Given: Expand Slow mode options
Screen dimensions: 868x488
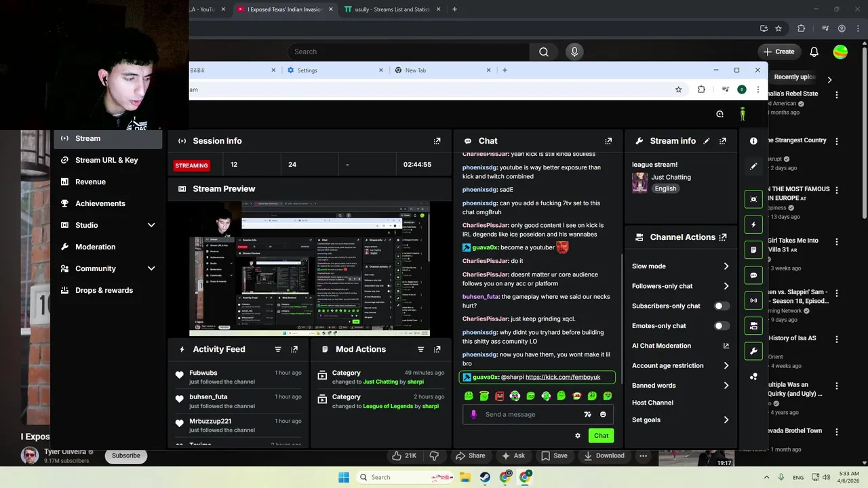Looking at the screenshot, I should click(726, 266).
